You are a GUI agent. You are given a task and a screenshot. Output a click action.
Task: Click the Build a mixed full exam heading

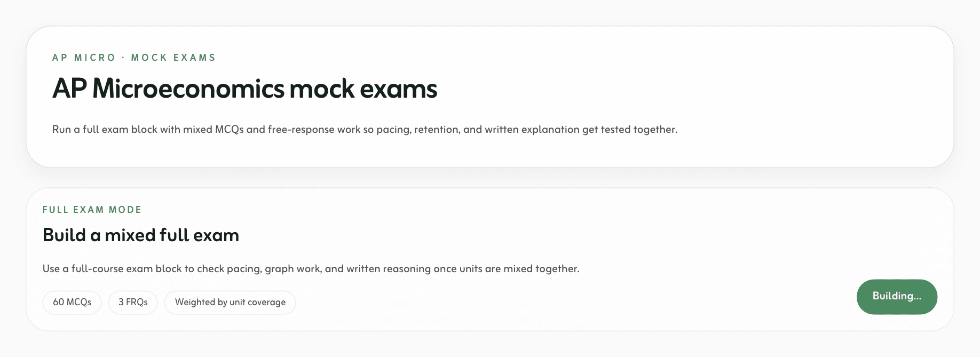tap(141, 235)
